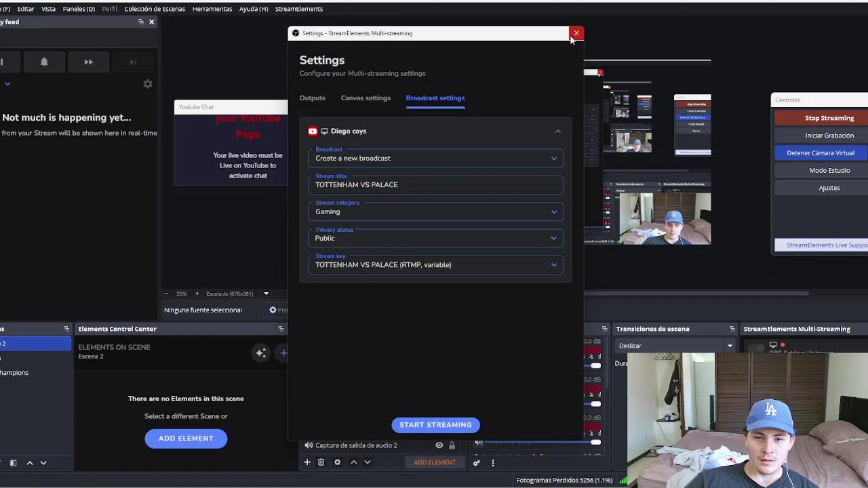Click the Stream title field TOTTENHAM VS PALACE
Image resolution: width=868 pixels, height=488 pixels.
[x=435, y=184]
